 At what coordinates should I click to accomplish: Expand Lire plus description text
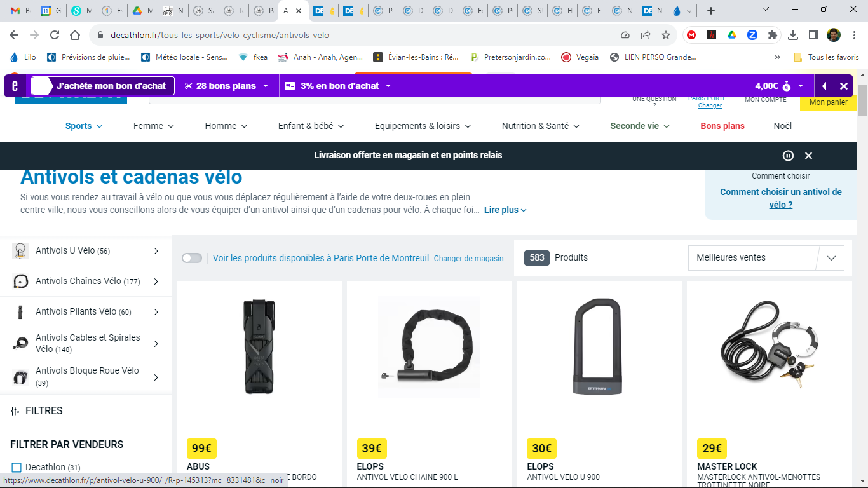(505, 210)
